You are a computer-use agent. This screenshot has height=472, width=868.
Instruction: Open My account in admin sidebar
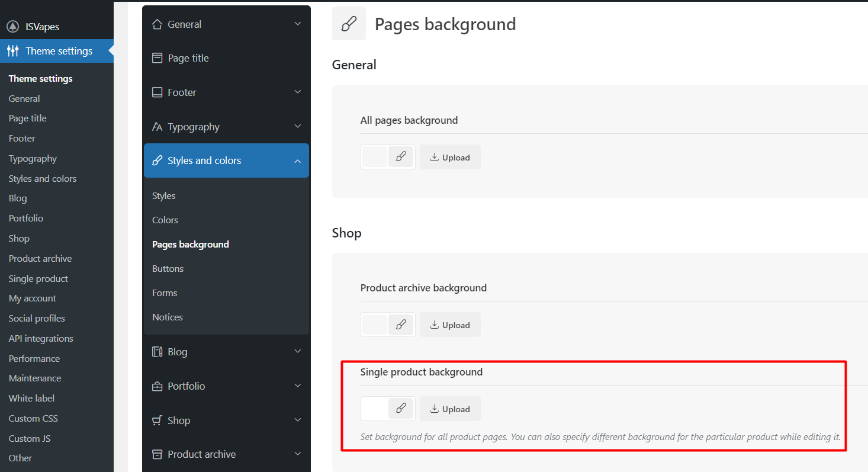(33, 298)
